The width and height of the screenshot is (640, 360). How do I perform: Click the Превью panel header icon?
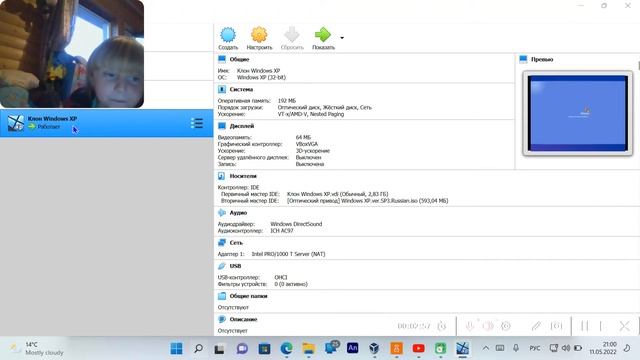point(523,59)
